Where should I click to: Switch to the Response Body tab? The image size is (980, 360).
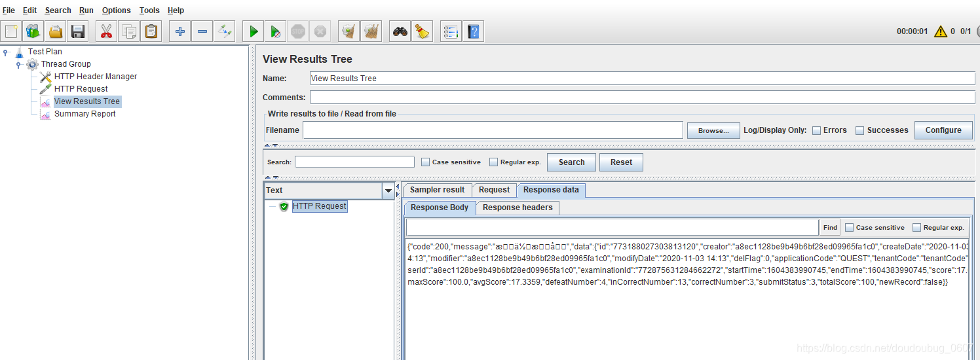click(x=440, y=207)
